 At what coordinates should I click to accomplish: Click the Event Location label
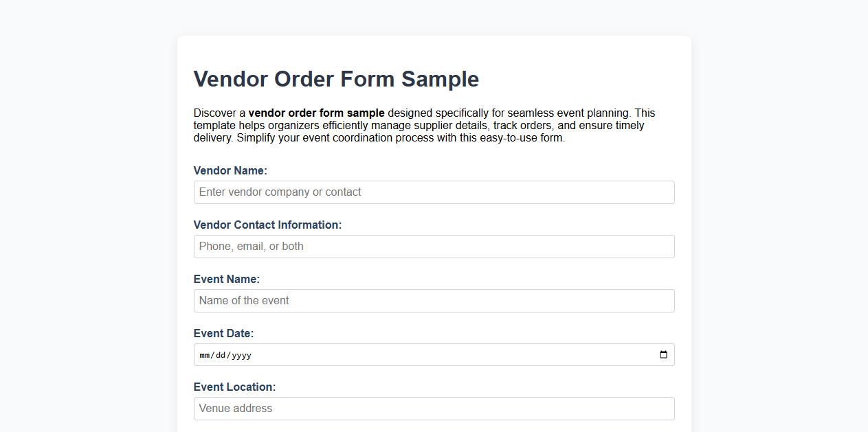(x=234, y=387)
